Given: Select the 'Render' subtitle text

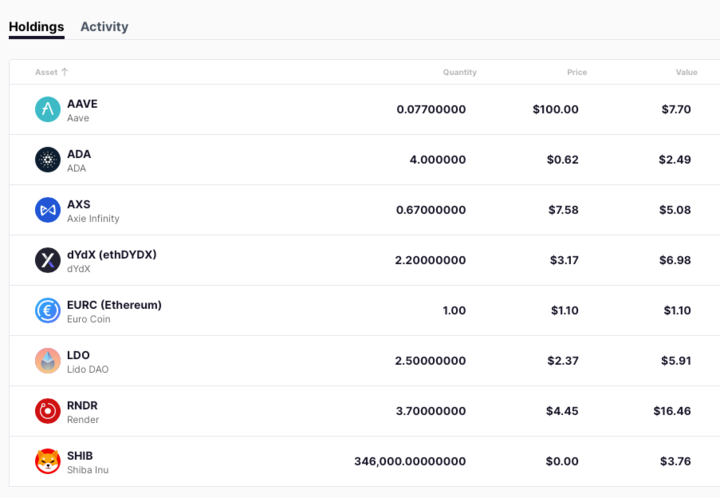Looking at the screenshot, I should pos(83,420).
